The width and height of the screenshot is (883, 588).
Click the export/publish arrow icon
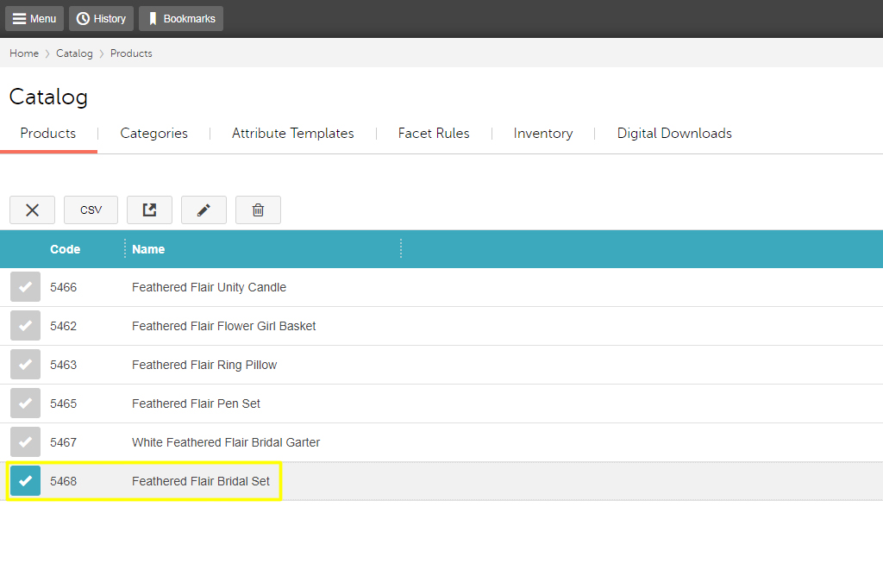point(148,210)
